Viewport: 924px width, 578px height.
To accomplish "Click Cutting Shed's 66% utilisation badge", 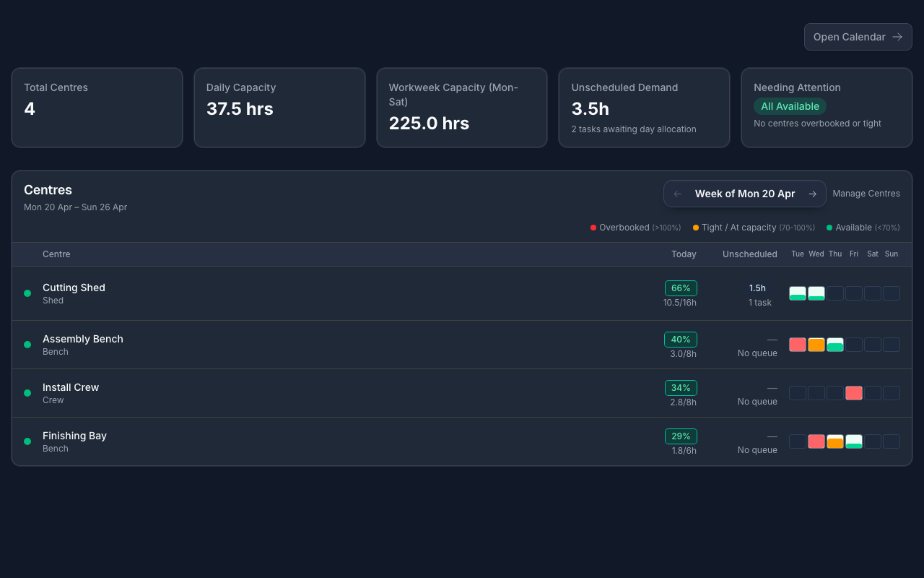I will pyautogui.click(x=681, y=288).
